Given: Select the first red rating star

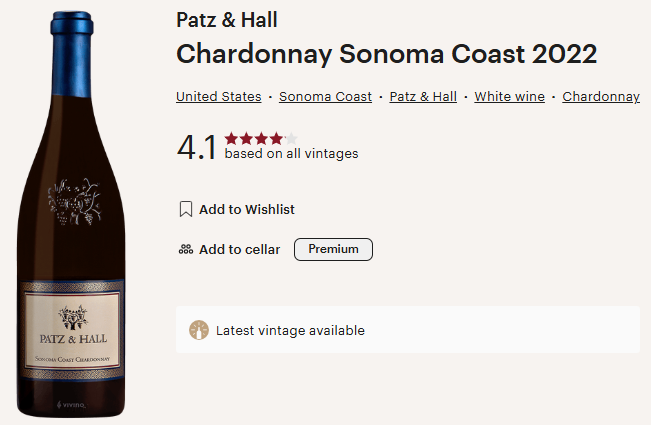Looking at the screenshot, I should coord(231,139).
